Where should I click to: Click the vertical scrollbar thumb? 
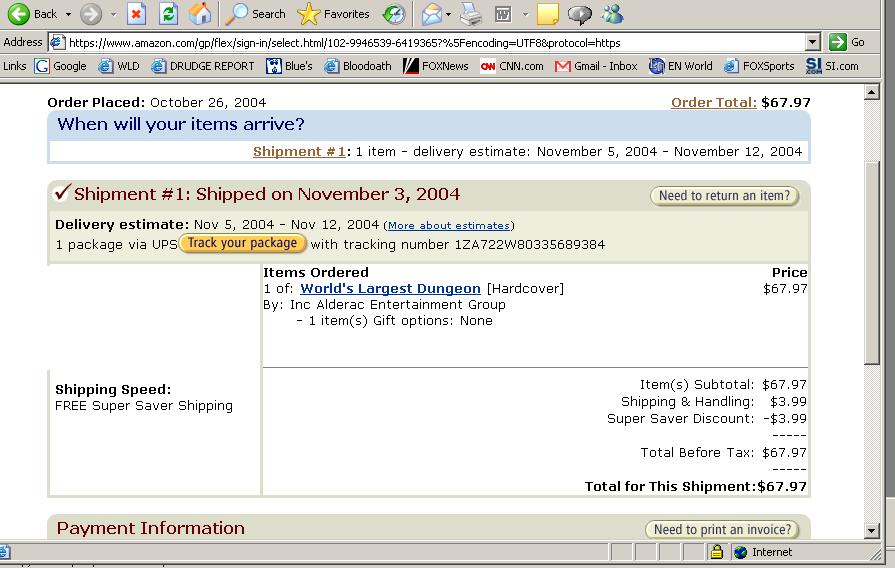(872, 264)
